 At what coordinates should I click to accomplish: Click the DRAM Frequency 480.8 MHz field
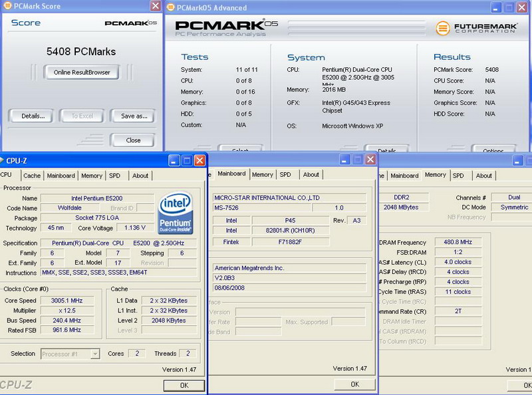click(458, 242)
